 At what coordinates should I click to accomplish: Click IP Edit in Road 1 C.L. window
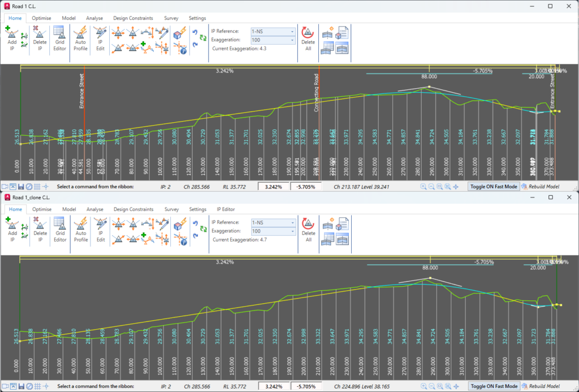(100, 39)
